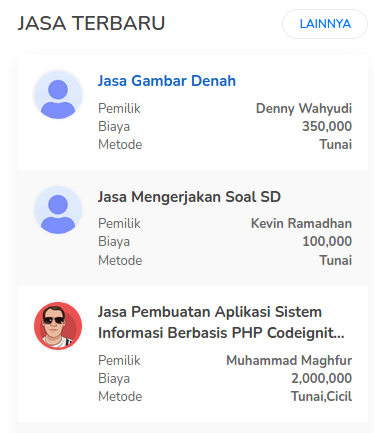Click the LAINNYA button
This screenshot has width=374, height=433.
pyautogui.click(x=325, y=24)
